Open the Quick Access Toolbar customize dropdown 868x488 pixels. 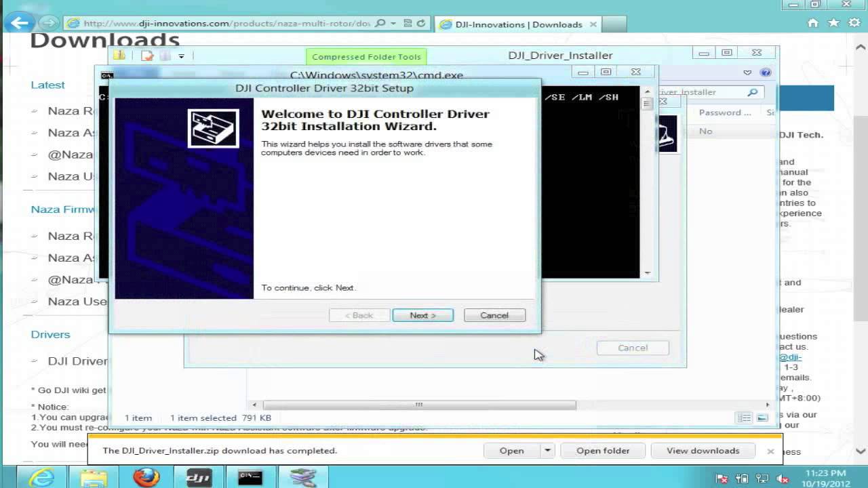click(x=181, y=56)
